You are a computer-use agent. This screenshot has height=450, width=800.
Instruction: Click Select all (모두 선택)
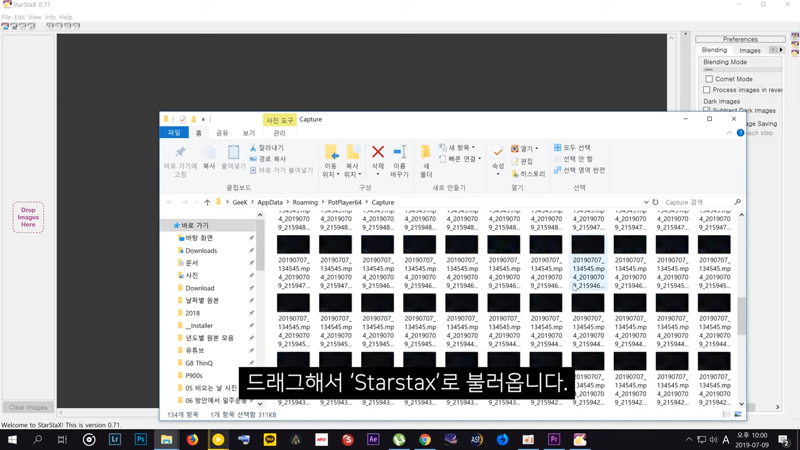click(572, 147)
